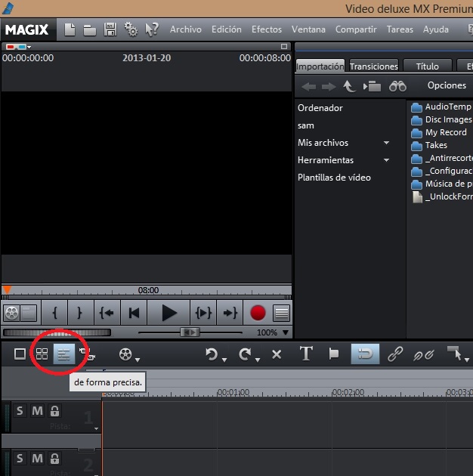Screen dimensions: 473x476
Task: Create a new project with the blank page icon
Action: point(70,29)
